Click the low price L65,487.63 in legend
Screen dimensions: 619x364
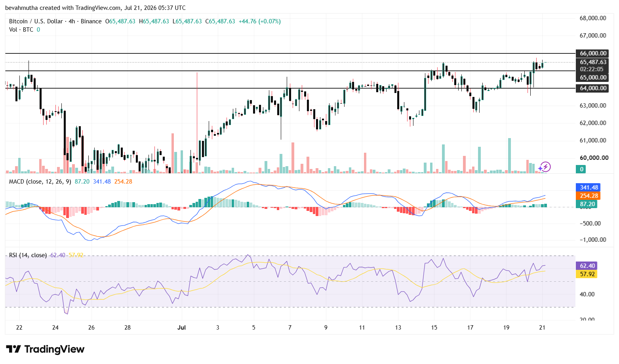tap(187, 21)
